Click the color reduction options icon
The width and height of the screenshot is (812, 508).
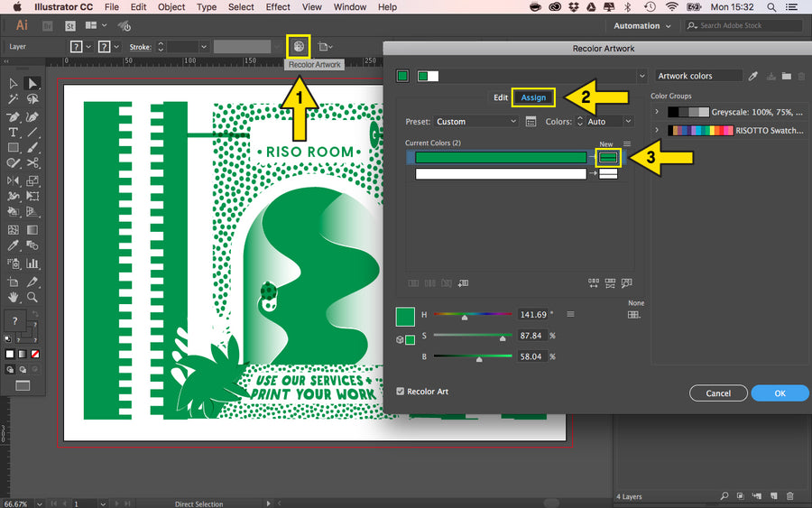[x=531, y=121]
